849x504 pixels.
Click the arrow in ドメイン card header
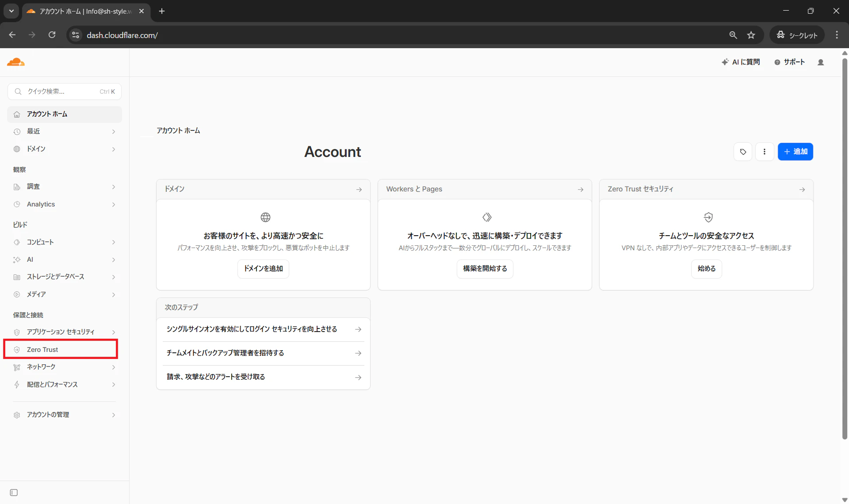click(359, 189)
